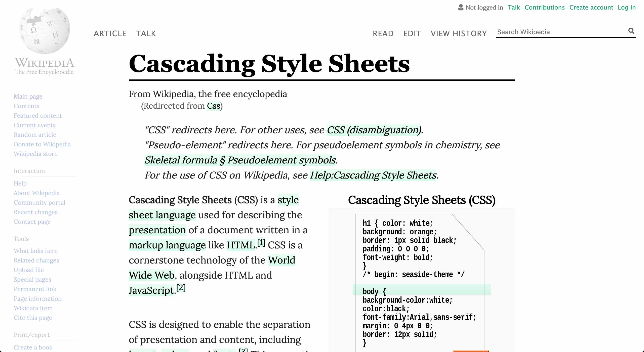Image resolution: width=644 pixels, height=352 pixels.
Task: Click the WIKIPEDIA wordmark text
Action: (x=45, y=63)
